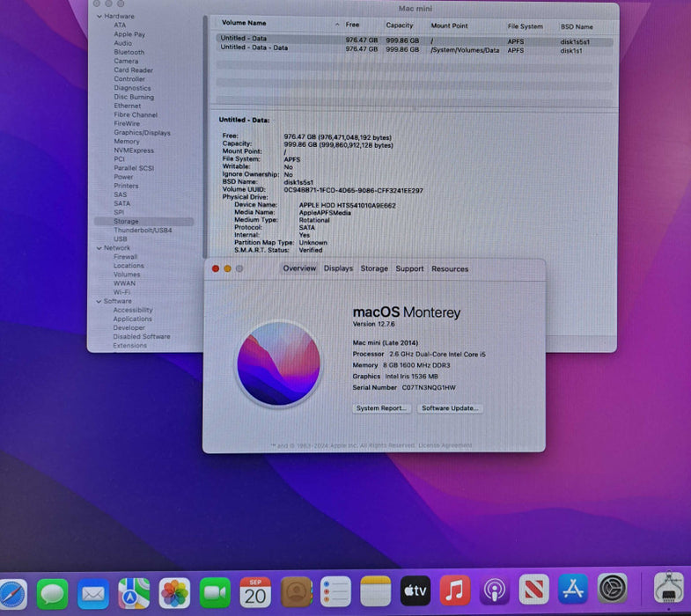Open Notes app in Dock
The width and height of the screenshot is (691, 616).
[x=376, y=590]
